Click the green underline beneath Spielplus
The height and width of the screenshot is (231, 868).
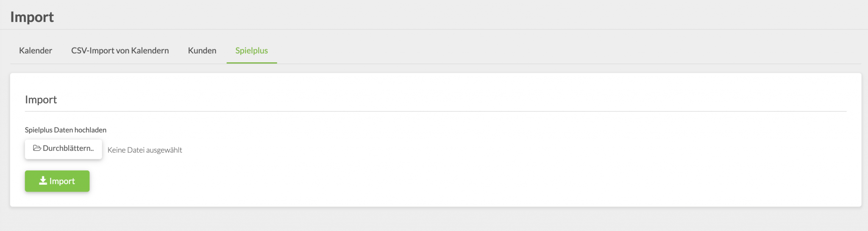pyautogui.click(x=252, y=63)
